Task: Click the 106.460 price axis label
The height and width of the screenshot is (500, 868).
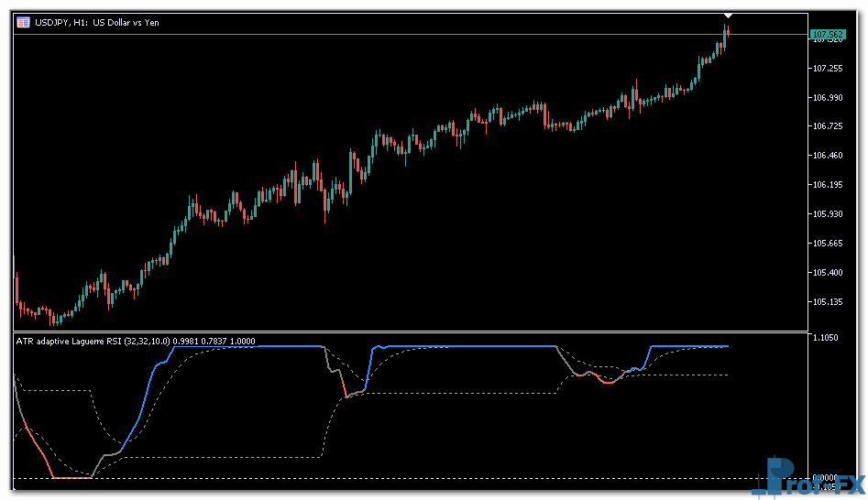Action: point(827,156)
